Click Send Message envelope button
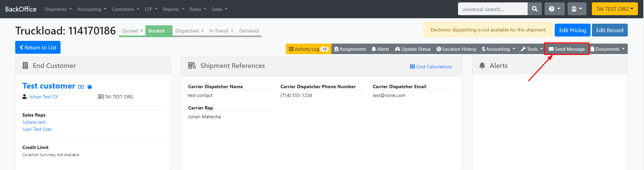 [567, 49]
